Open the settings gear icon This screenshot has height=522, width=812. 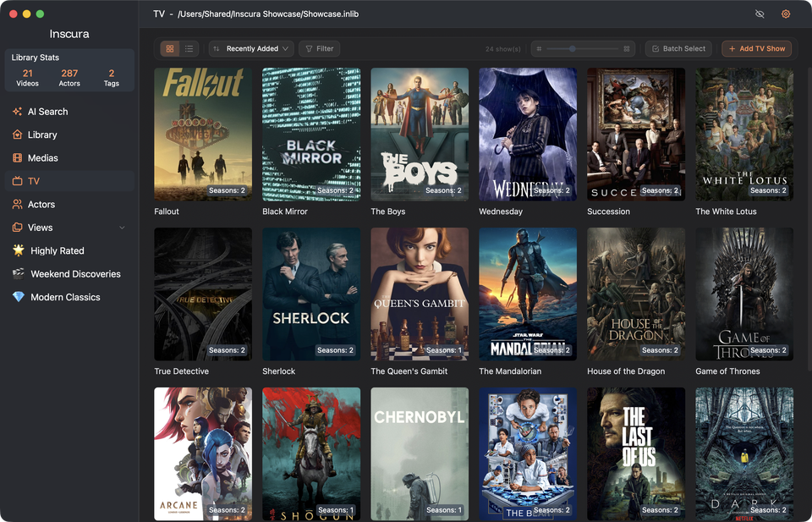[x=786, y=14]
